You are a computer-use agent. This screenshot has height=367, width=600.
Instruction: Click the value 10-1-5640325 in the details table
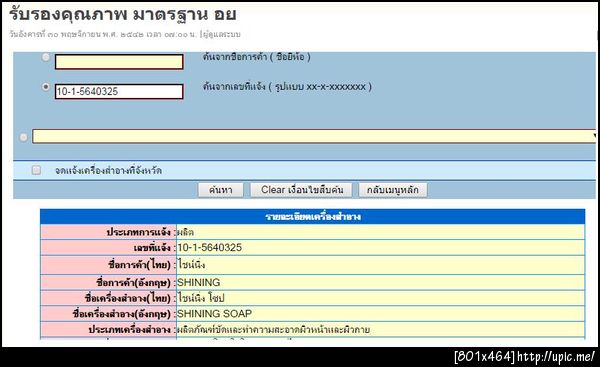pos(210,248)
